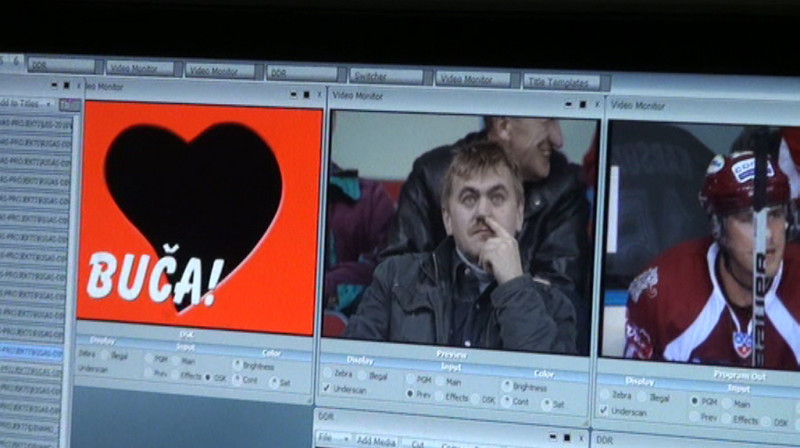Viewport: 800px width, 448px height.
Task: Click the gray handle right of Title Templates tab
Action: (x=605, y=83)
